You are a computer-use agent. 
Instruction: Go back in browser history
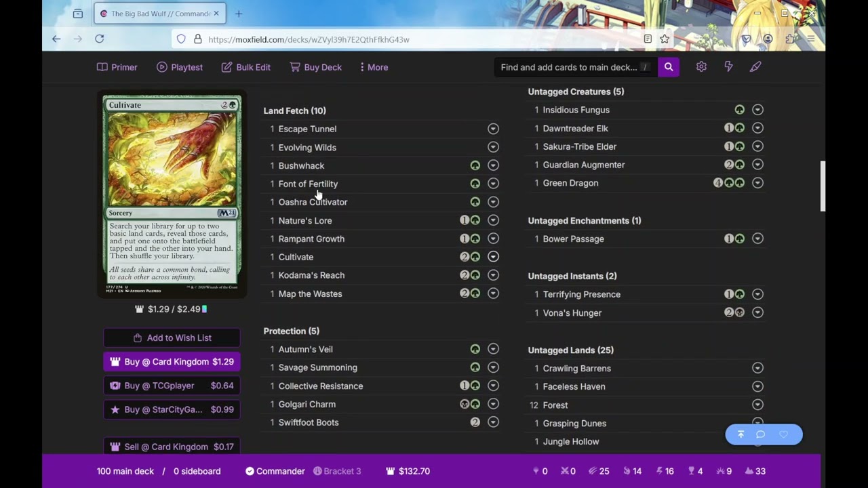[x=56, y=39]
